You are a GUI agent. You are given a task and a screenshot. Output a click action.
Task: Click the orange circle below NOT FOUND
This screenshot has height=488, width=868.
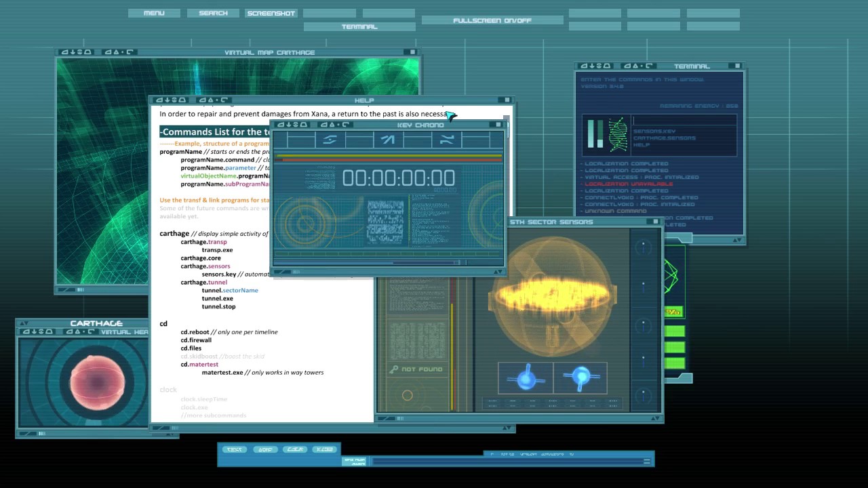click(408, 395)
